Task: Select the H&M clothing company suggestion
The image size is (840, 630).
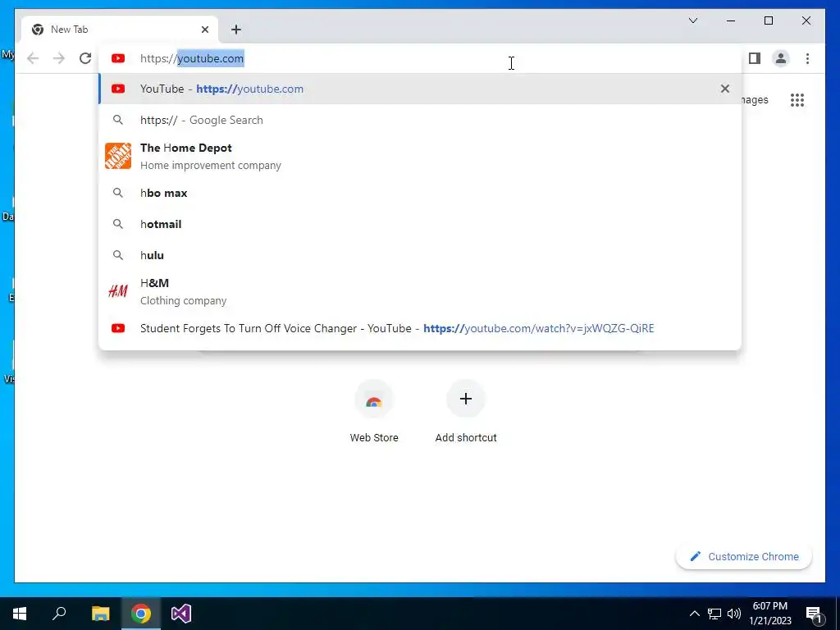Action: click(x=420, y=291)
